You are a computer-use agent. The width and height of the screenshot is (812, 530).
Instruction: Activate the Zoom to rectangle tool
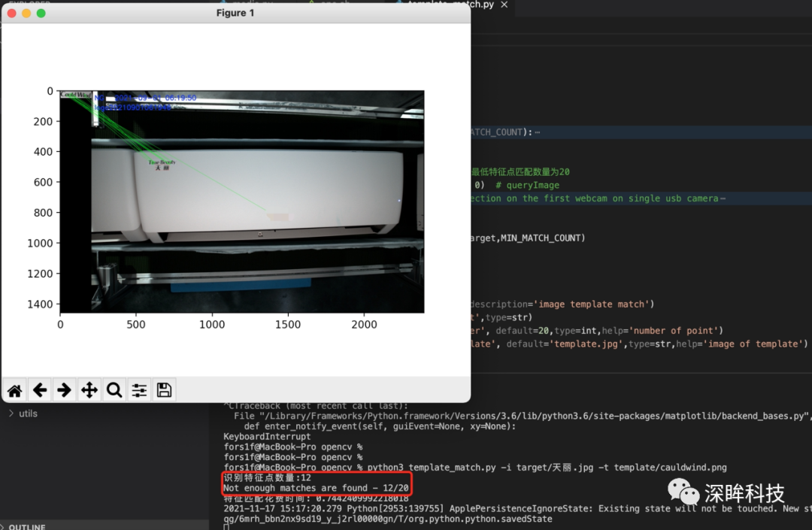(114, 390)
